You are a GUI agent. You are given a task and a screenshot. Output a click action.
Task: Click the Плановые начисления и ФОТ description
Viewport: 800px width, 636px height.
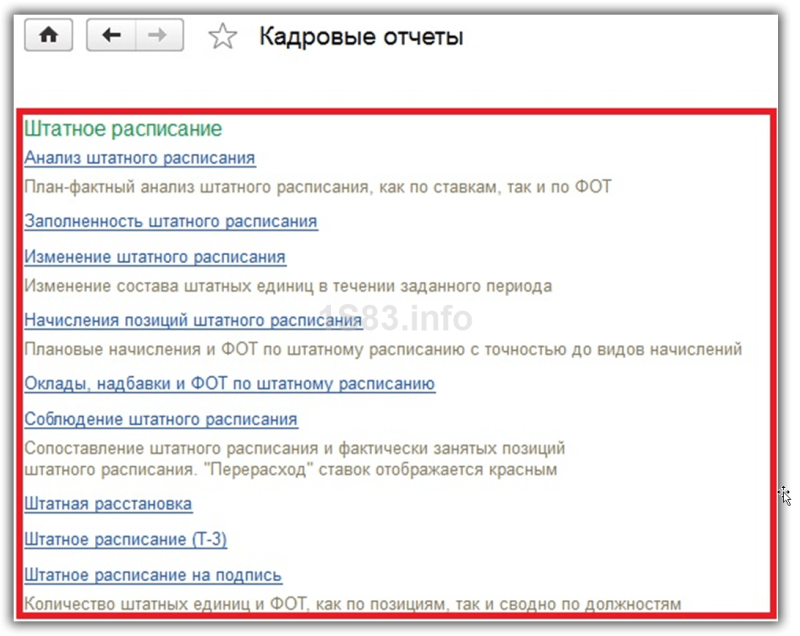pos(383,349)
